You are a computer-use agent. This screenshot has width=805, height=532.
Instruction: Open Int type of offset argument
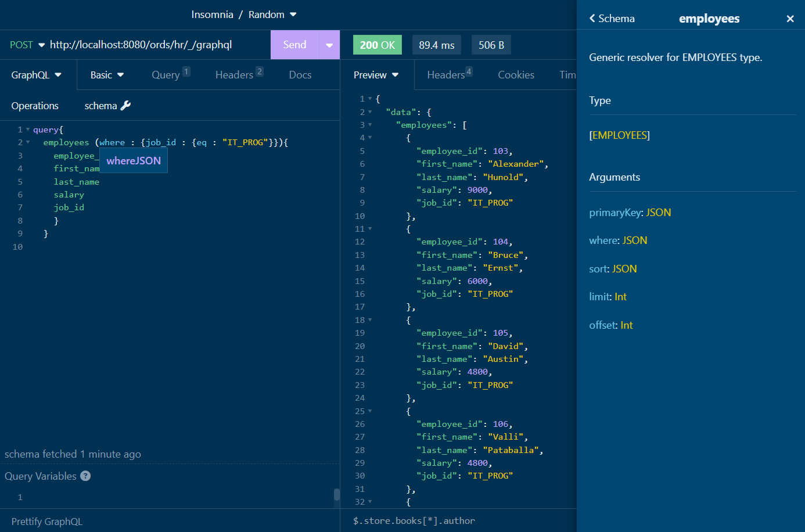(x=627, y=325)
